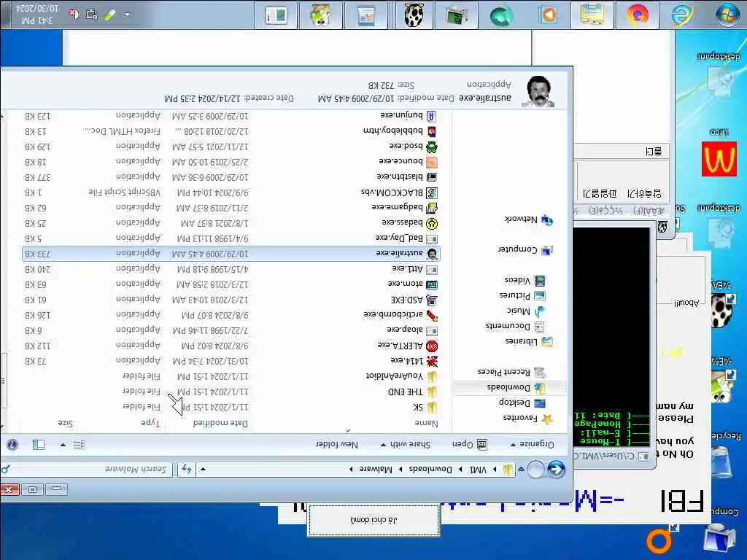This screenshot has width=747, height=560.
Task: Click VM1 in the address breadcrumb
Action: 478,470
